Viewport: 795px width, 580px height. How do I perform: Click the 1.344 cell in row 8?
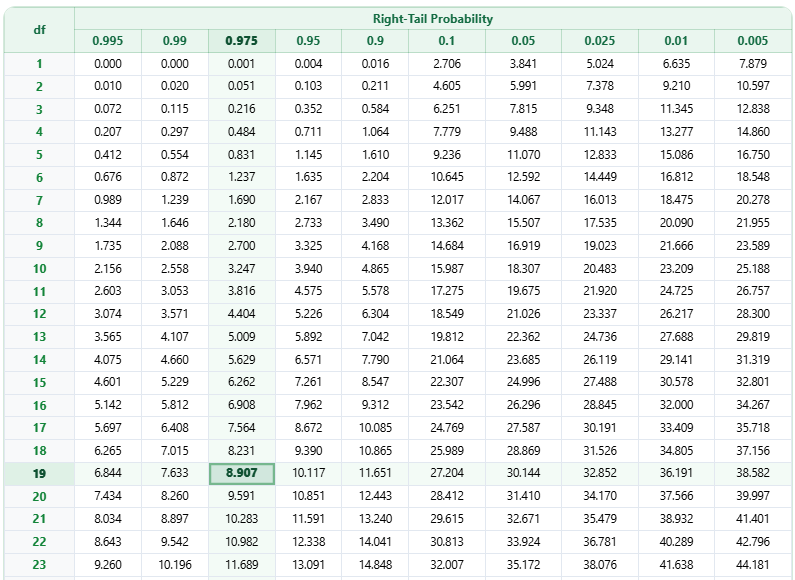coord(108,223)
